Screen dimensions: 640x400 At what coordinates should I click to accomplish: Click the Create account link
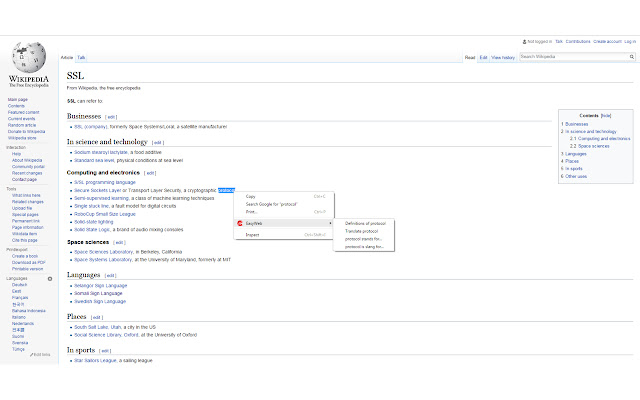607,42
